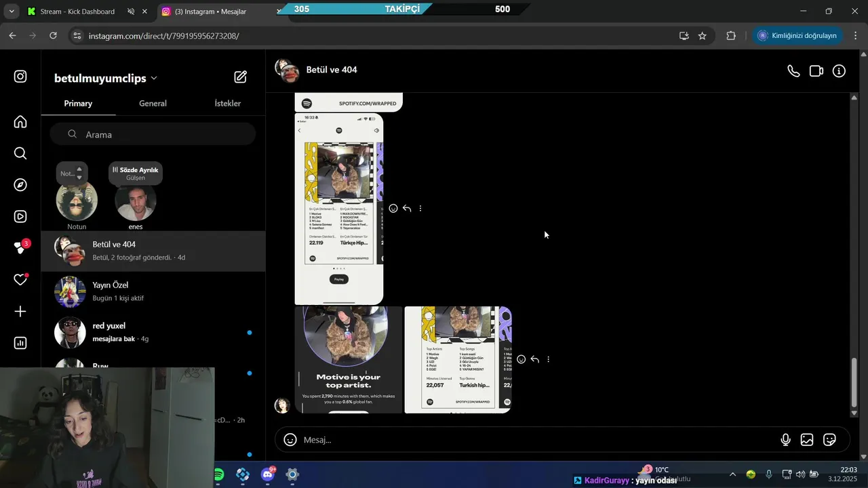This screenshot has height=488, width=868.
Task: Expand betulmuyumclips account switcher
Action: click(154, 79)
